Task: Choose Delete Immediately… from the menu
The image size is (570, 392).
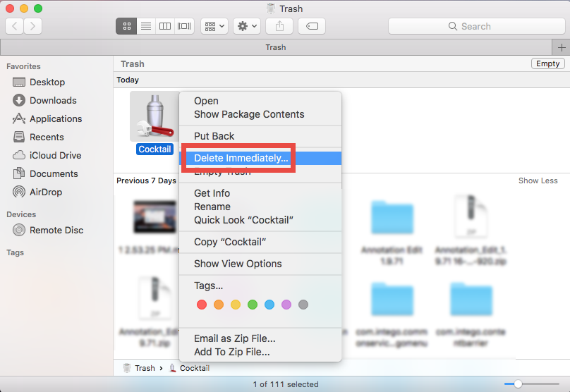Action: click(x=260, y=158)
